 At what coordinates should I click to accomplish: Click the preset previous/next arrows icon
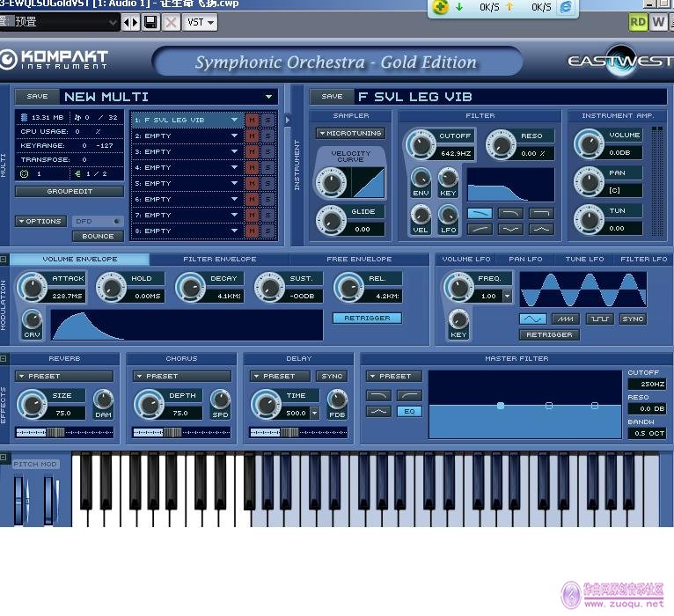[x=131, y=22]
